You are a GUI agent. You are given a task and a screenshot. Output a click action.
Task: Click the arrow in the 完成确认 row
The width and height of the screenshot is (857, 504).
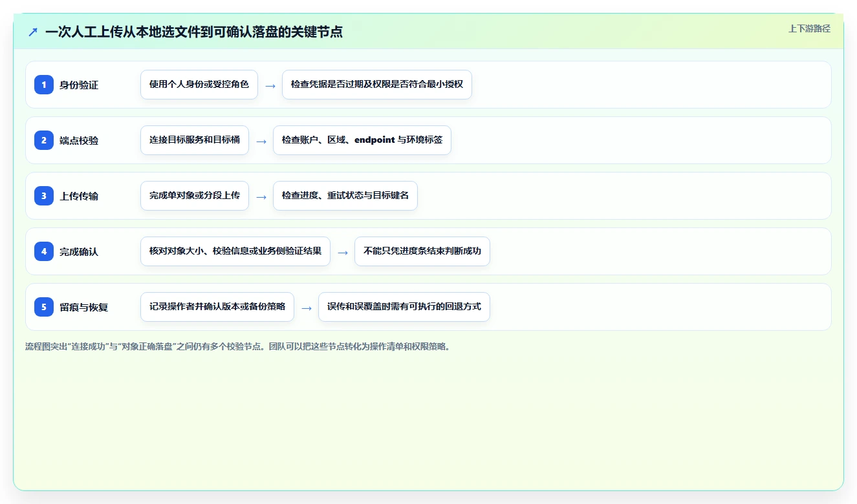(343, 252)
